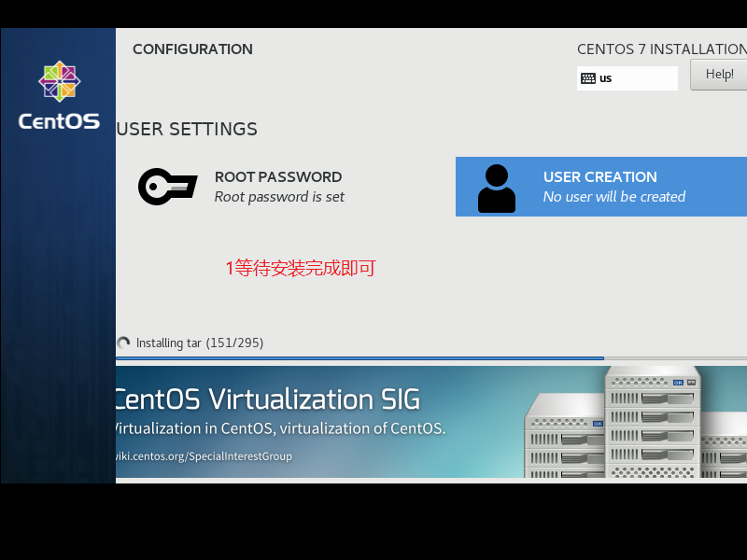Open the Help! button

tap(719, 75)
